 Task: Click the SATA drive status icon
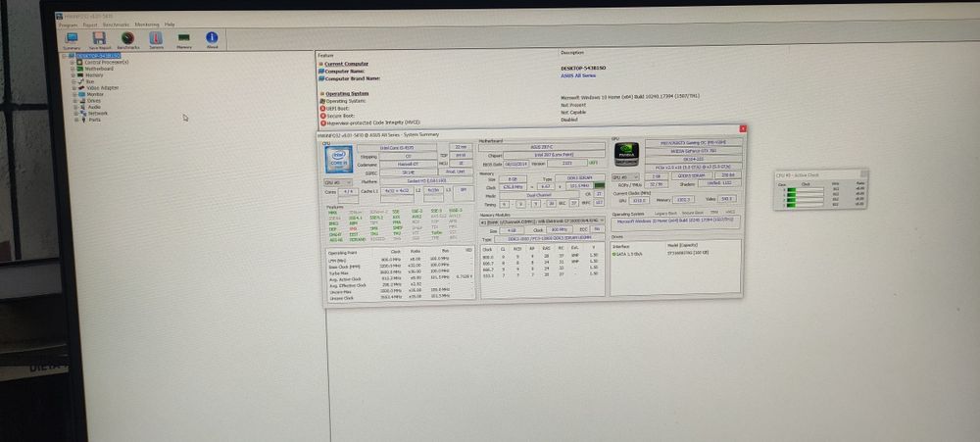point(615,253)
